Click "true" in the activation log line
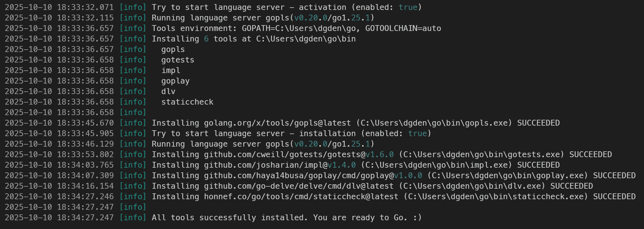This screenshot has height=229, width=644. pos(408,7)
